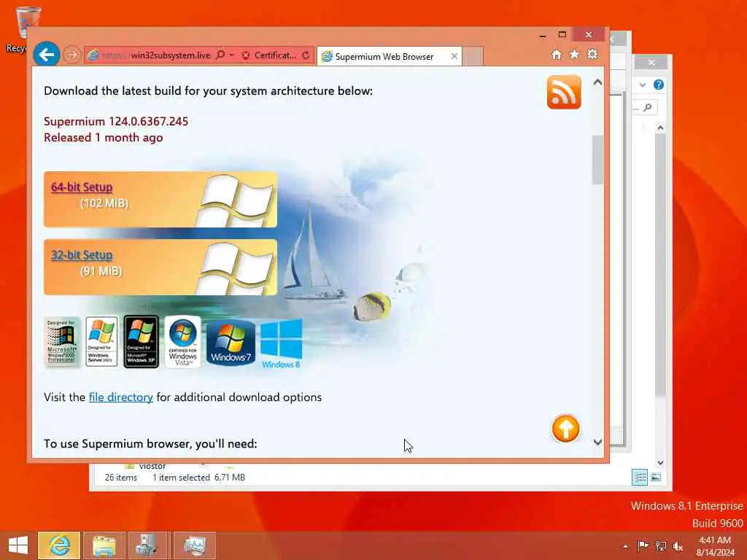The width and height of the screenshot is (747, 560).
Task: Open IE Tools gear icon
Action: pyautogui.click(x=592, y=54)
